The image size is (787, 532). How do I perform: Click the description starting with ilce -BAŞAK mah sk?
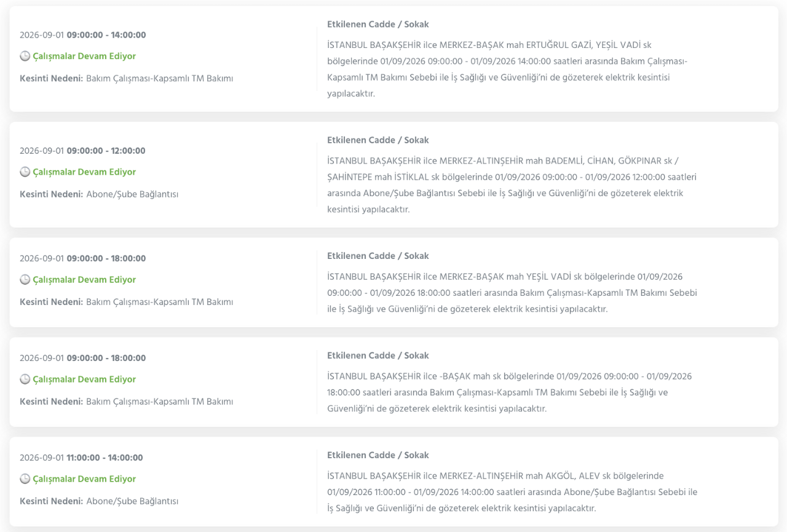(x=510, y=392)
